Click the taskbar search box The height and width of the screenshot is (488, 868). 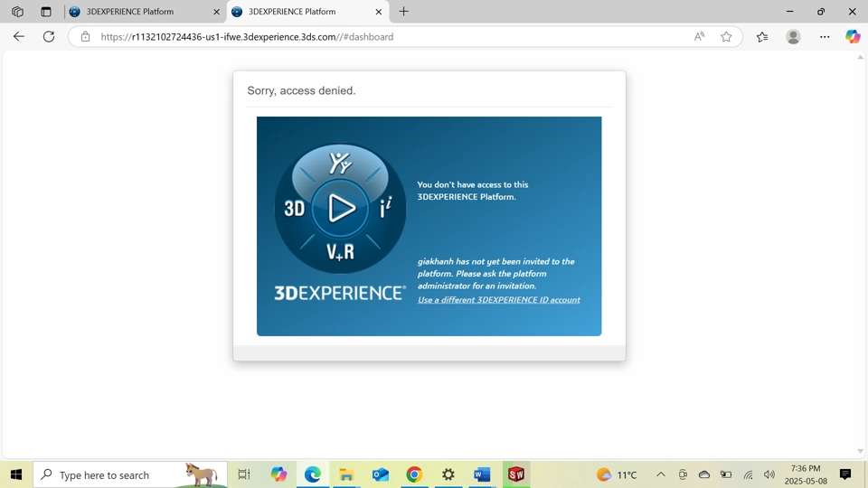(x=130, y=474)
